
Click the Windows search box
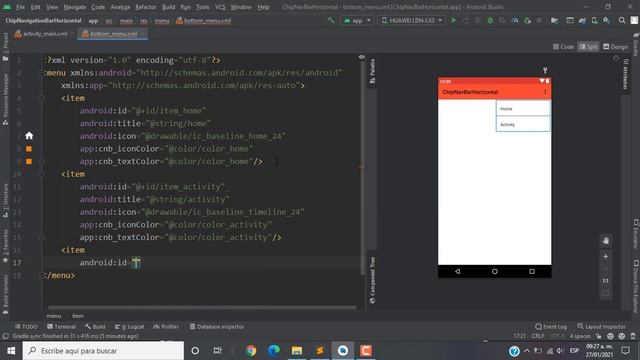(103, 351)
